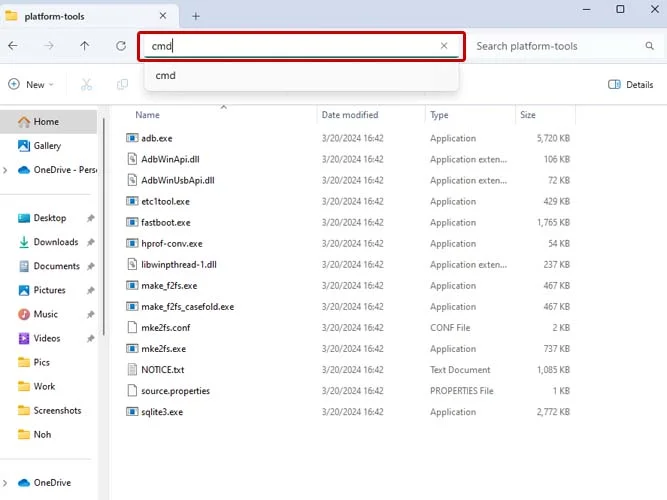Select the NOTICE.txt document icon
The width and height of the screenshot is (667, 500).
[132, 369]
